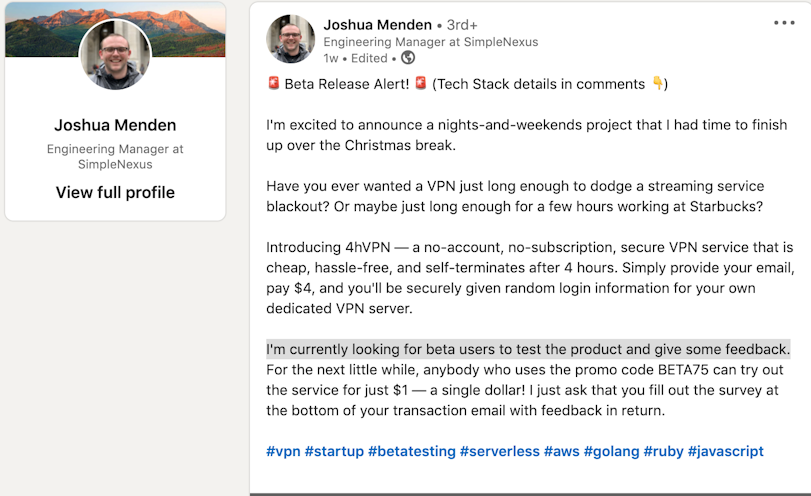Click the #vpn hashtag
Screen dimensions: 811x496
pos(281,451)
